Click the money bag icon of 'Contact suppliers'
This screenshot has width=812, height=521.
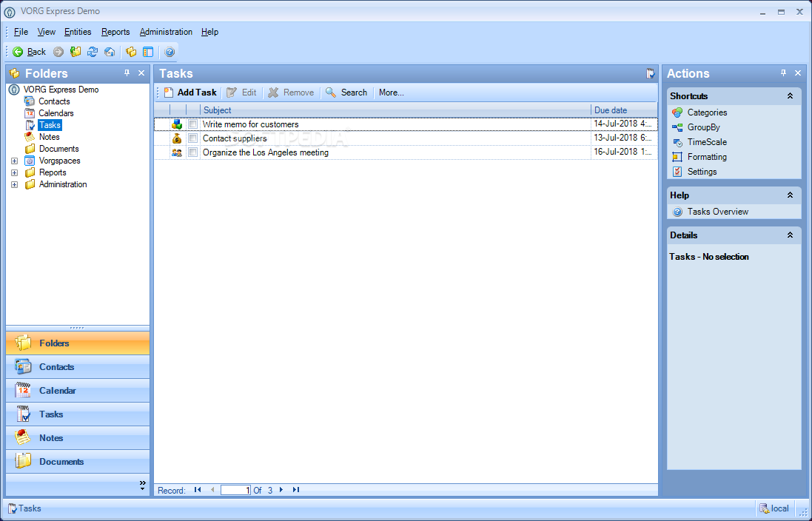pyautogui.click(x=177, y=138)
